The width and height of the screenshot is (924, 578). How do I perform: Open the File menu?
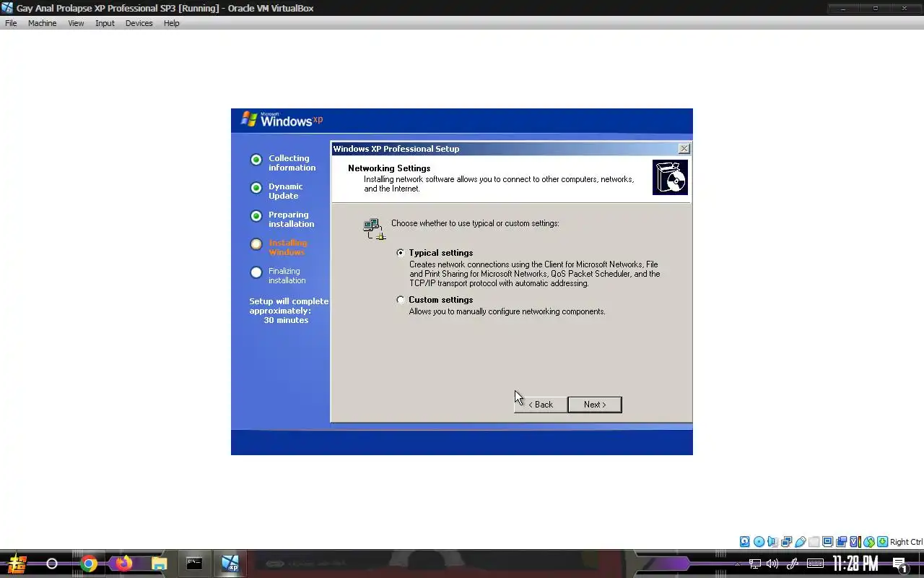11,23
